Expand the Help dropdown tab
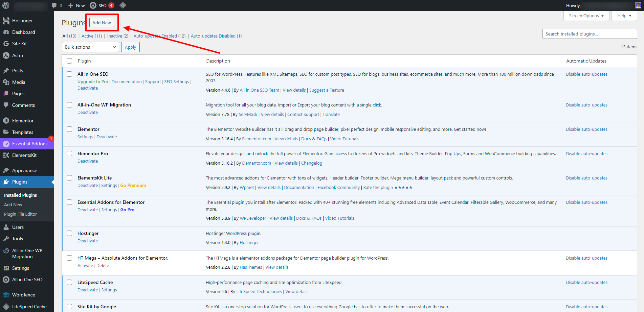The image size is (644, 312). 624,16
